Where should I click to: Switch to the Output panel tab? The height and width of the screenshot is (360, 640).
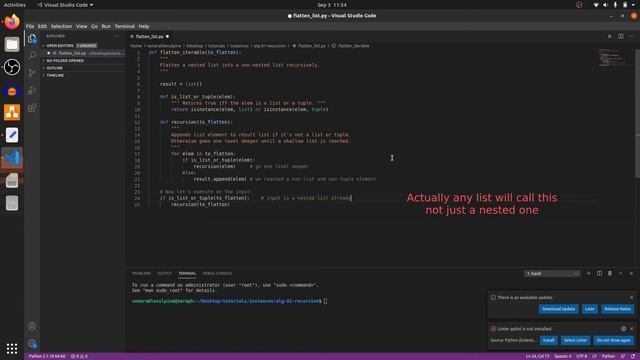(x=164, y=273)
